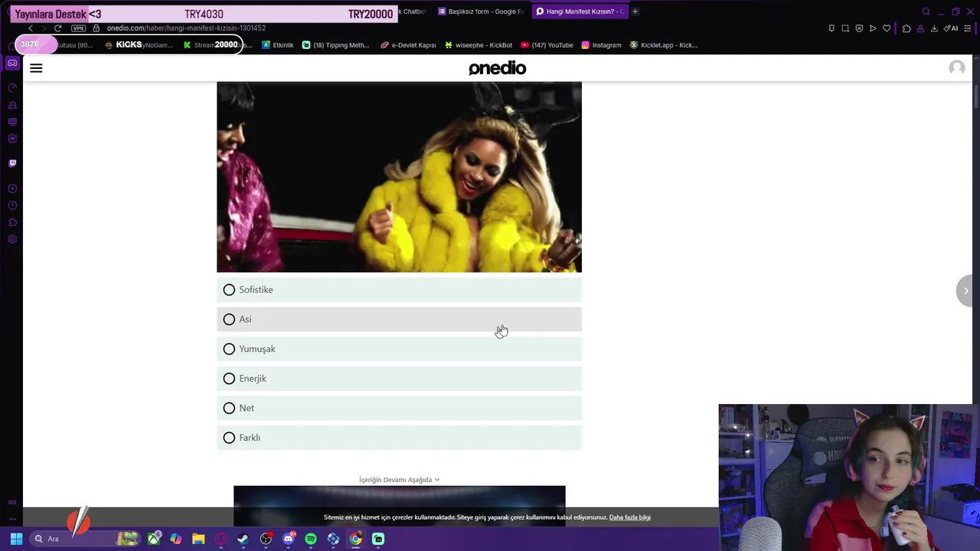Open Discord from taskbar
980x551 pixels.
pyautogui.click(x=289, y=539)
